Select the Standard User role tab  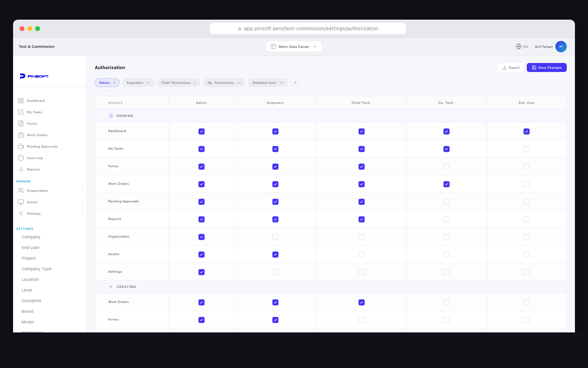pos(268,82)
